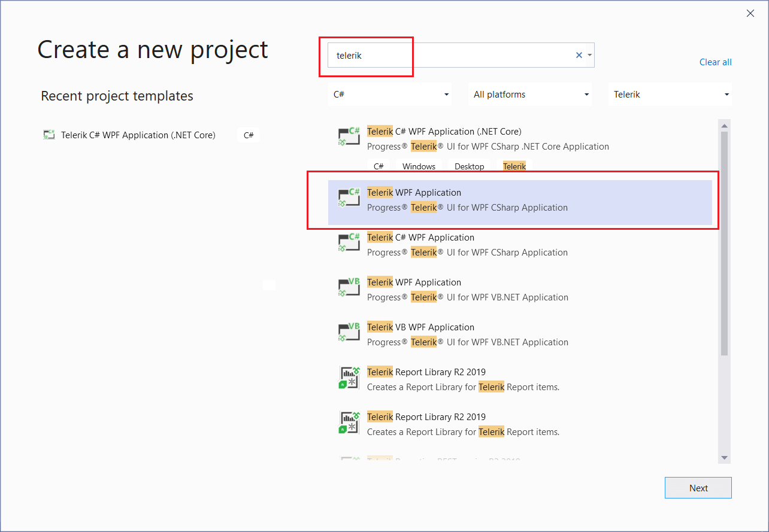
Task: Click the C# tag under the .NET Core template
Action: (x=379, y=166)
